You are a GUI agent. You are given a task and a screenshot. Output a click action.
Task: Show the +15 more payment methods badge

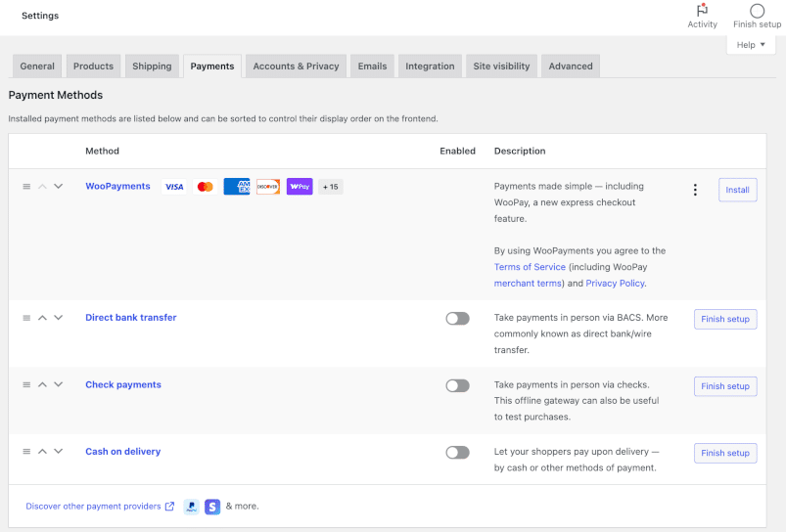pyautogui.click(x=330, y=187)
